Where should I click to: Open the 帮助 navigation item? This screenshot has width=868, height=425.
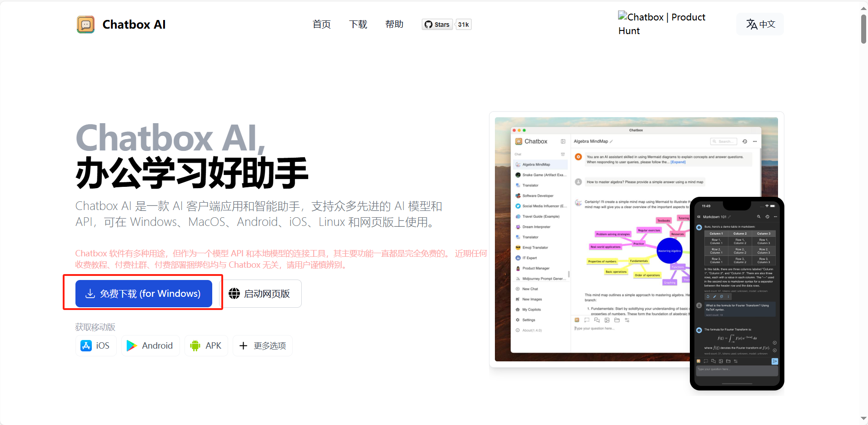394,25
